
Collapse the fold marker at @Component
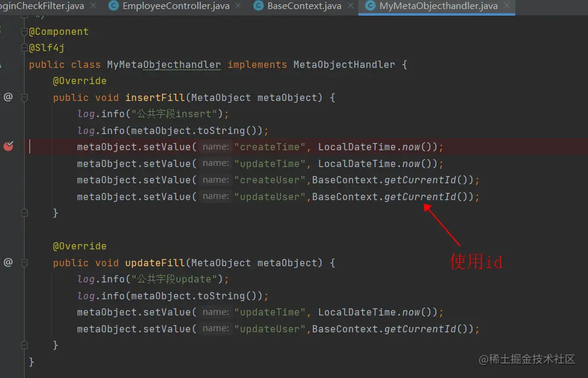click(x=25, y=31)
